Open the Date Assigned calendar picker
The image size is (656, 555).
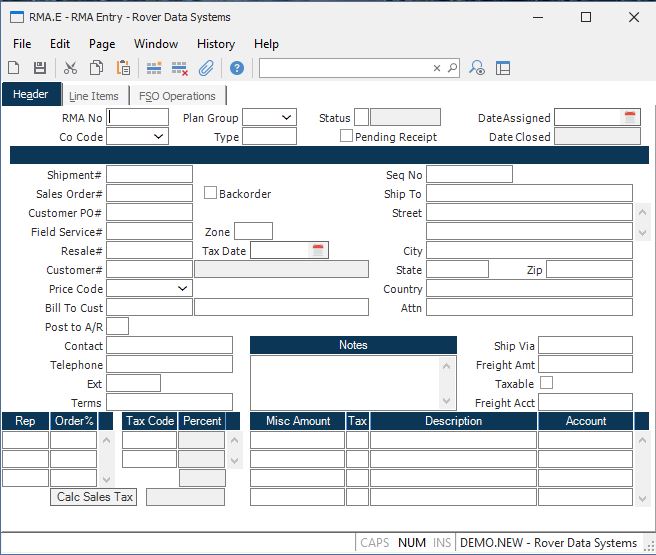click(x=630, y=118)
